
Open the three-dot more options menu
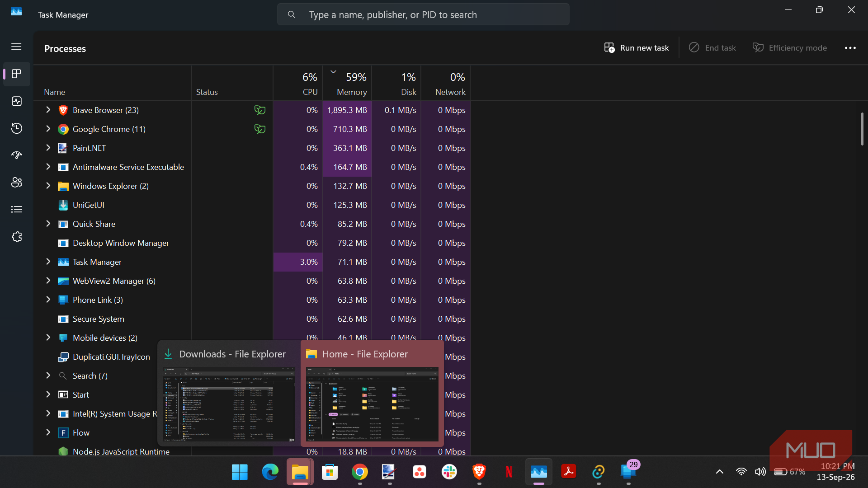[x=850, y=48]
